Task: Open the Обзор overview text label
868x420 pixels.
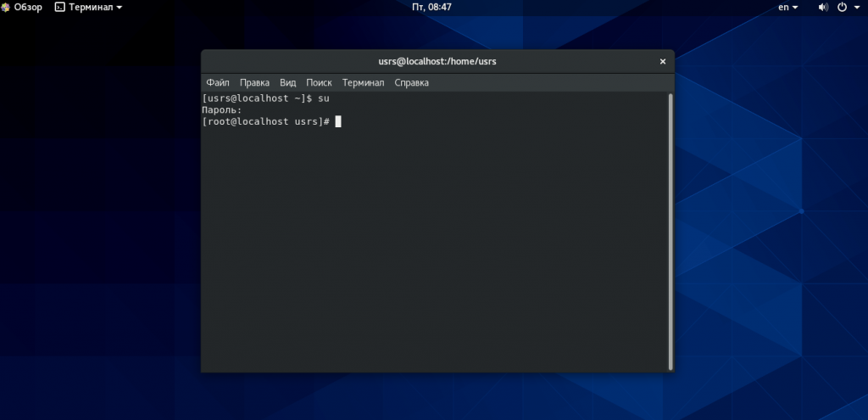Action: pyautogui.click(x=28, y=7)
